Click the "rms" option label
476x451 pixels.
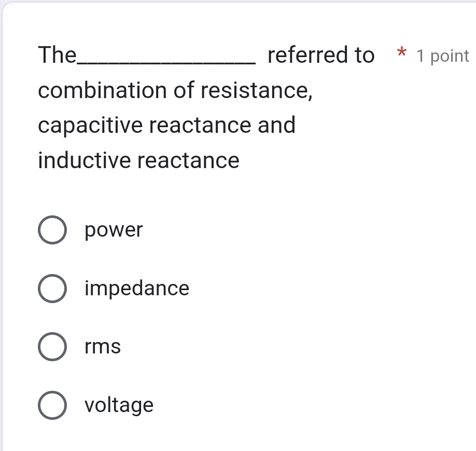point(103,347)
